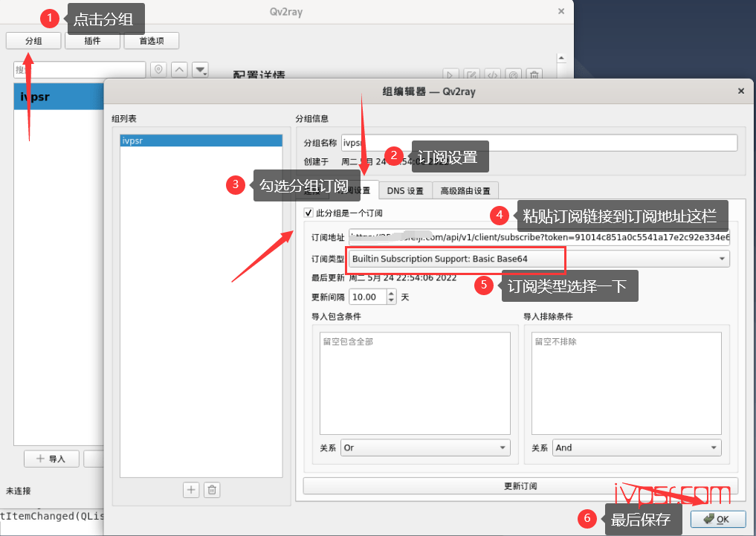Confirm with the OK button
This screenshot has width=756, height=536.
[718, 519]
